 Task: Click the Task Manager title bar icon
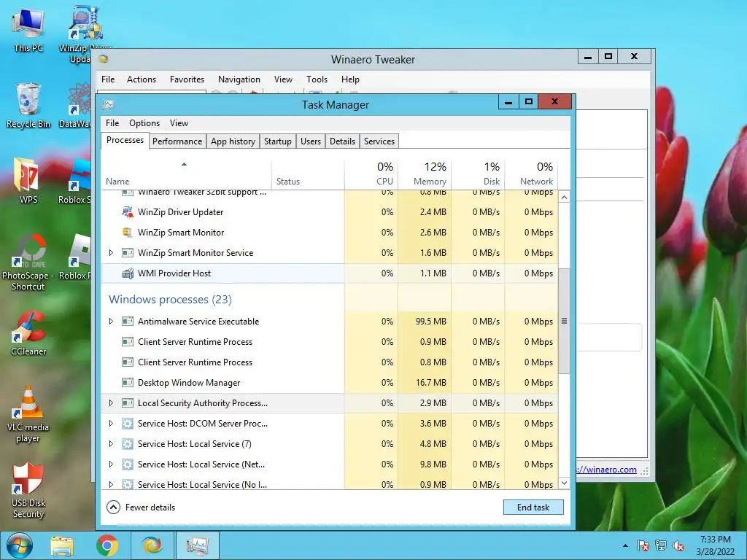(x=108, y=105)
